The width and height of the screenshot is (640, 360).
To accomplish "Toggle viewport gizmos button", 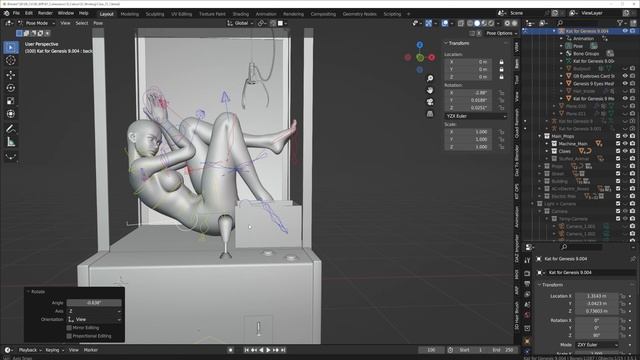I will (x=429, y=23).
